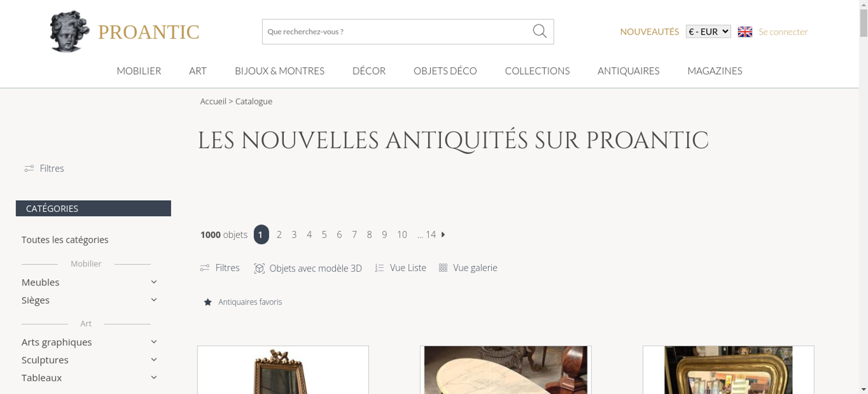This screenshot has height=394, width=868.
Task: Switch language via UK flag icon
Action: click(745, 32)
